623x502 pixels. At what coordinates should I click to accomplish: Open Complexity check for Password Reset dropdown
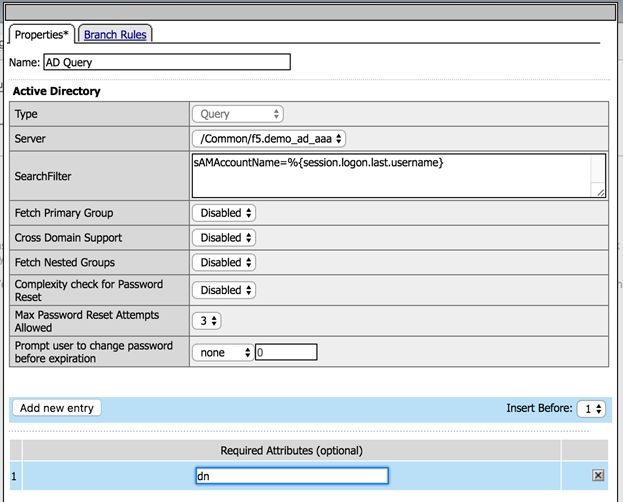point(224,290)
